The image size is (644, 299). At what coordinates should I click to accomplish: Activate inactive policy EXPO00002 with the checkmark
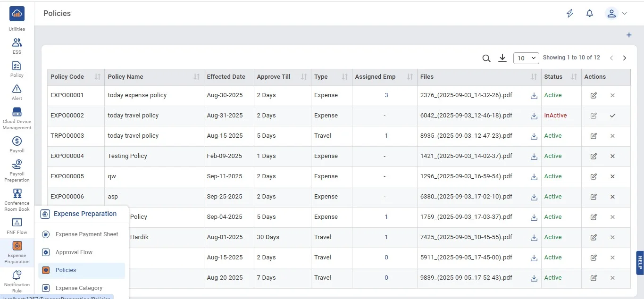(x=612, y=116)
